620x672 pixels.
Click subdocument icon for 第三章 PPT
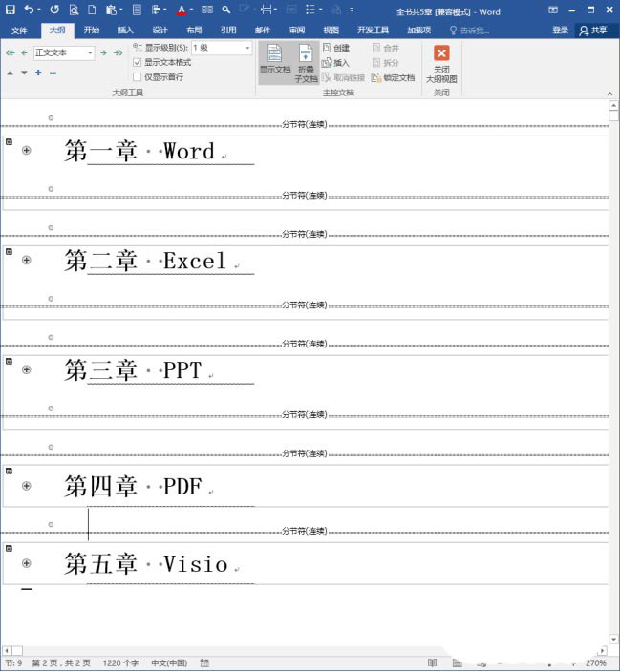click(9, 361)
